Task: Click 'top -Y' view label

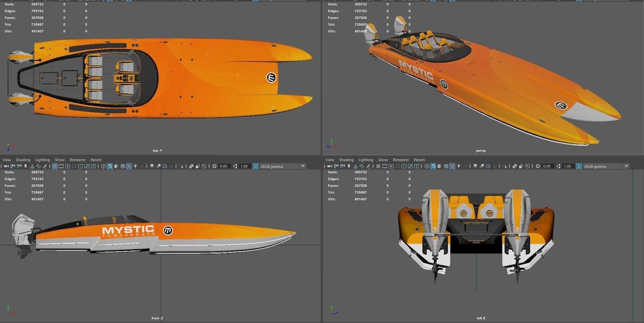Action: coord(157,151)
